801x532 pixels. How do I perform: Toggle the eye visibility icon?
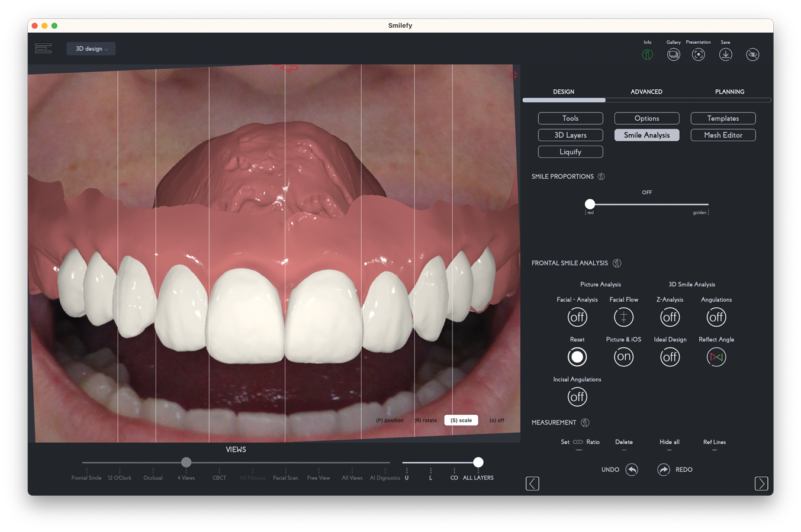[x=752, y=54]
